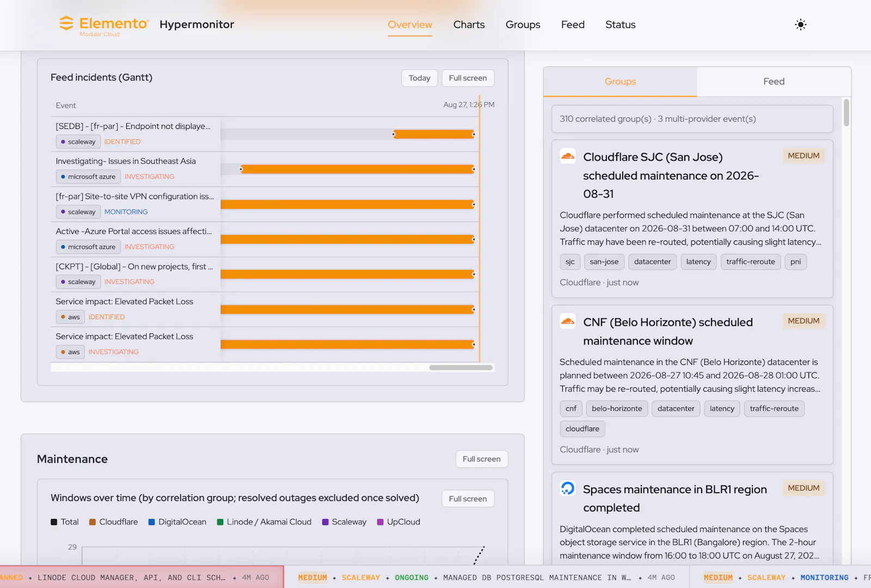The height and width of the screenshot is (588, 871).
Task: Open Windows over time chart full screen
Action: [x=468, y=499]
